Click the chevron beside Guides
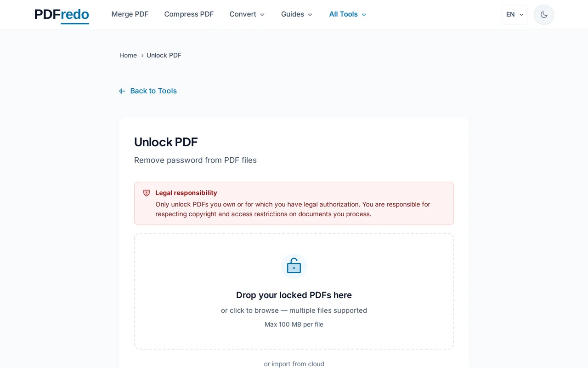588x368 pixels. [x=311, y=14]
